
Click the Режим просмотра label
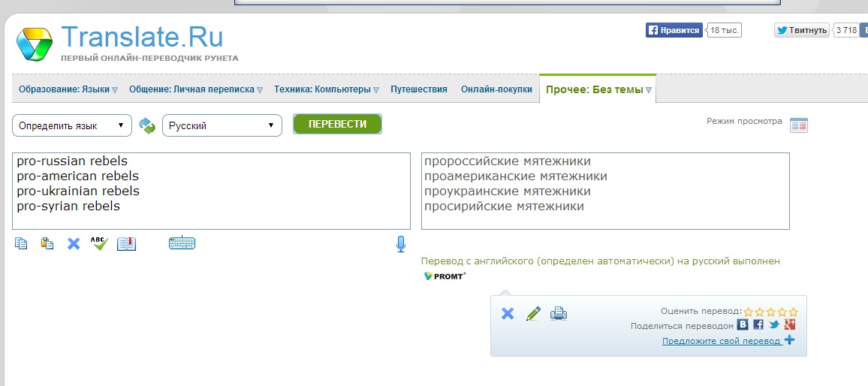pos(745,121)
